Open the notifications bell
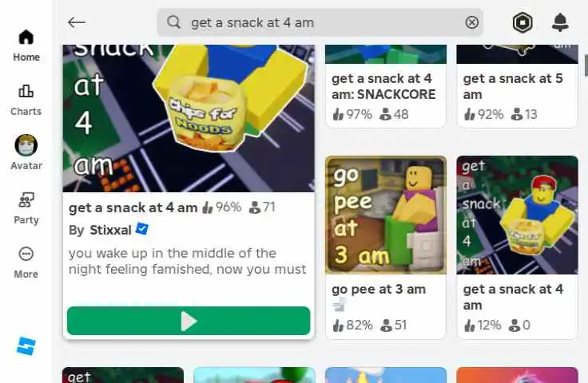The width and height of the screenshot is (588, 383). (560, 22)
